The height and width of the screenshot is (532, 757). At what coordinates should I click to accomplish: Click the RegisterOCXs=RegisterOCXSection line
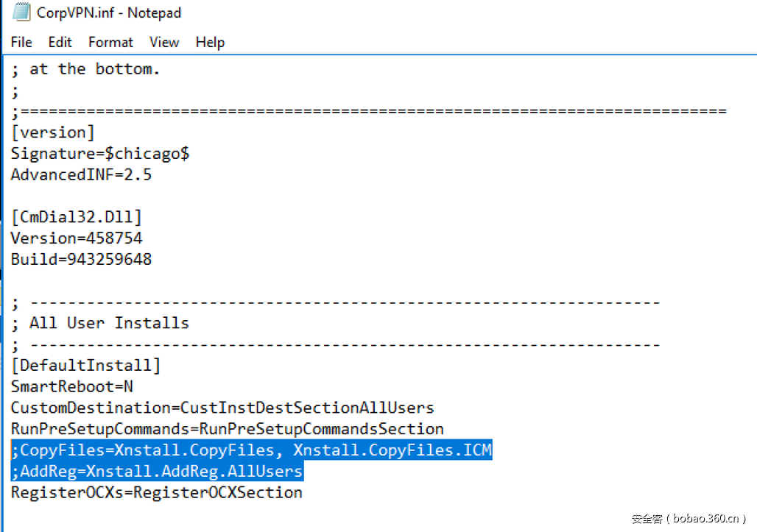[156, 492]
